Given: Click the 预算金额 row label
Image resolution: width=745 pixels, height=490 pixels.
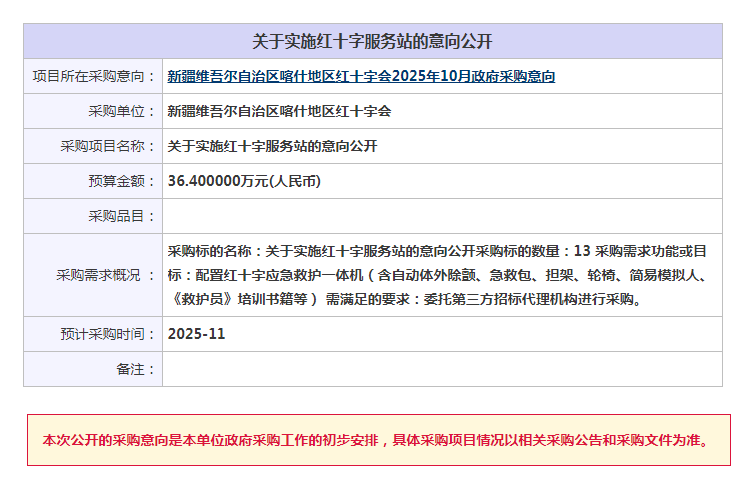Looking at the screenshot, I should pyautogui.click(x=116, y=181).
